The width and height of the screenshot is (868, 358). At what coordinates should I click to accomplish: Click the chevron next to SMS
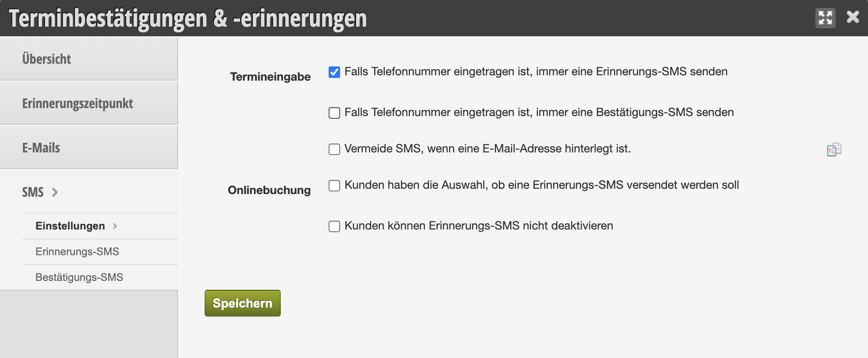tap(55, 192)
